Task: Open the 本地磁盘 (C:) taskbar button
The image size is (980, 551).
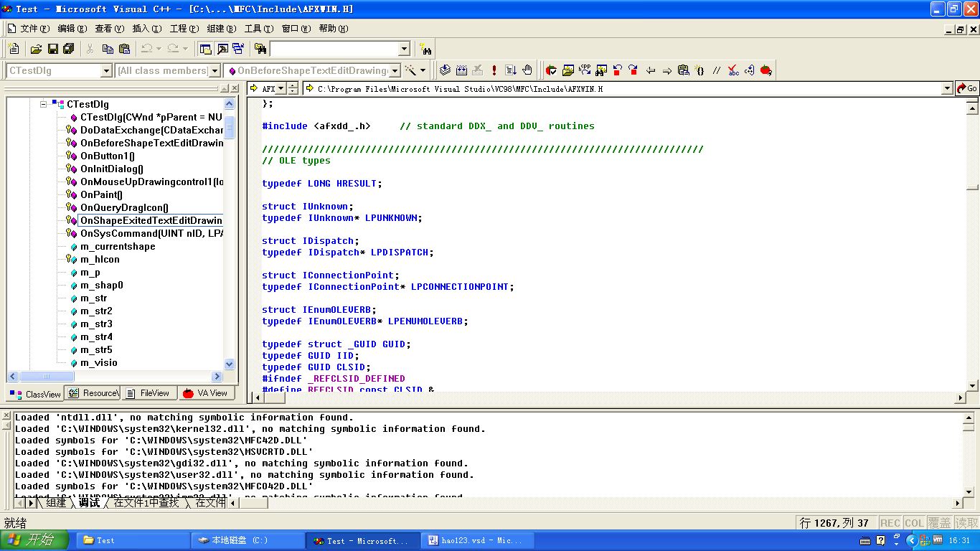Action: click(x=247, y=540)
